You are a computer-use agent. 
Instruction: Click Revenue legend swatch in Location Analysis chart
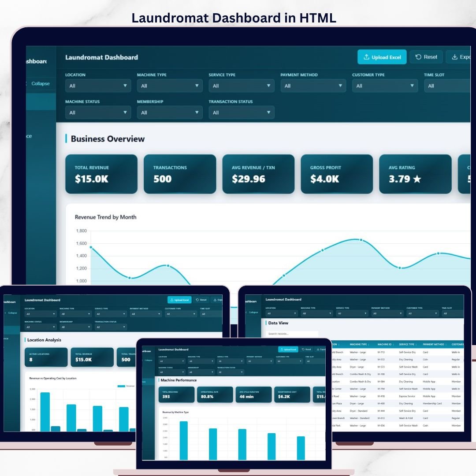pos(120,386)
